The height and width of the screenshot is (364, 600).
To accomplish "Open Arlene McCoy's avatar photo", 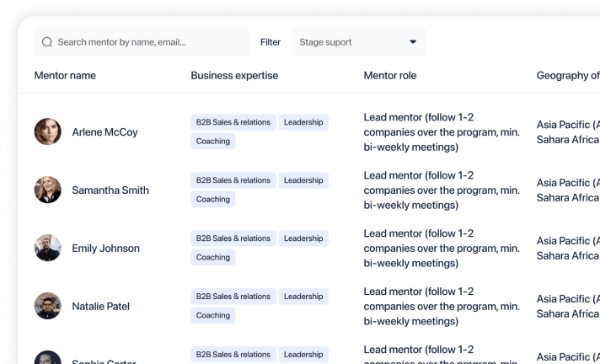I will [x=48, y=131].
